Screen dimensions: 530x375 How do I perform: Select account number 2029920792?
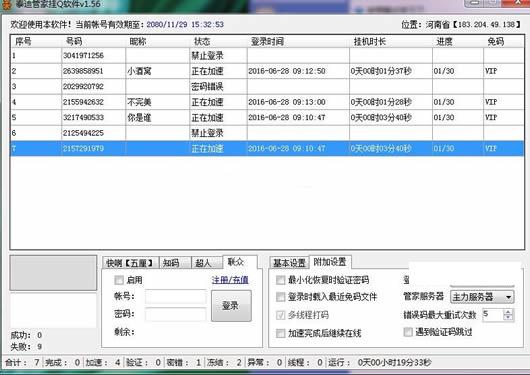(83, 87)
